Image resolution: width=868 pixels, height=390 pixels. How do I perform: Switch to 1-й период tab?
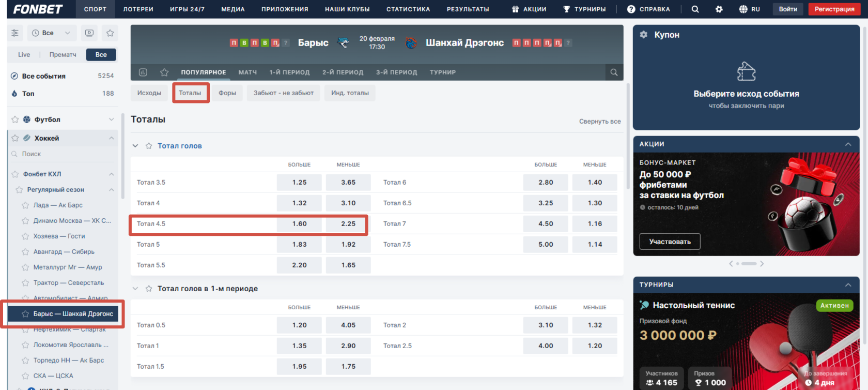289,72
